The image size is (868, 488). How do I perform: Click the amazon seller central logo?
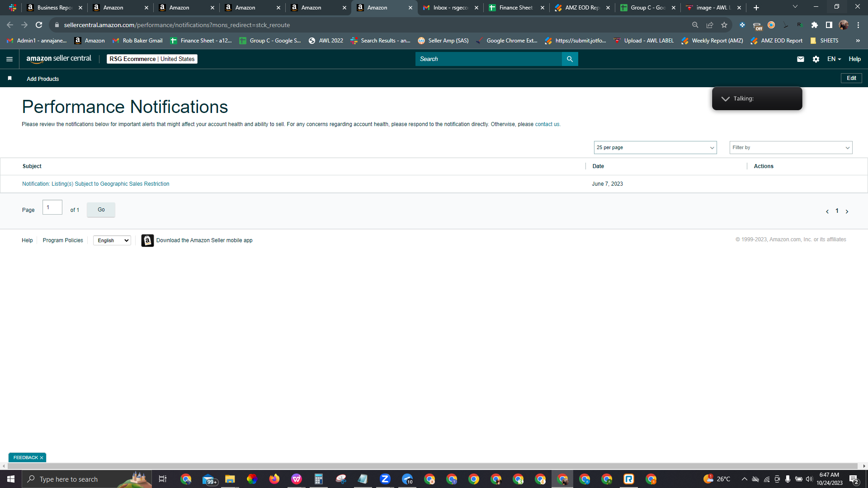[x=59, y=59]
